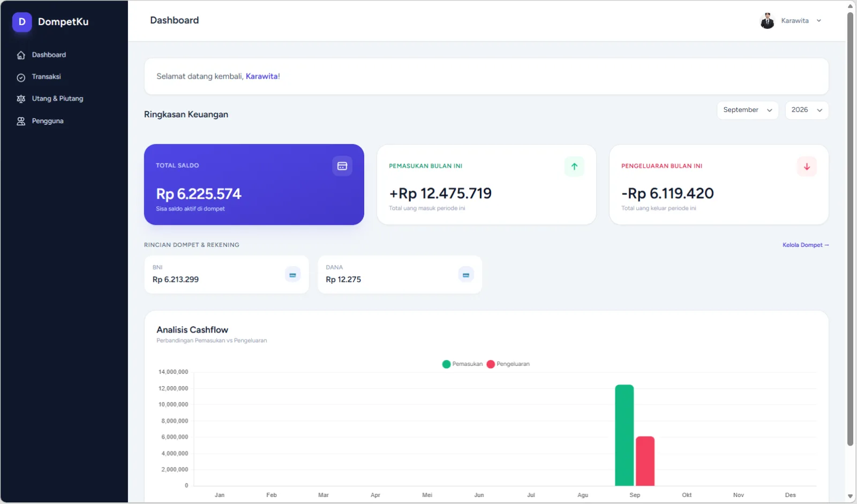Image resolution: width=857 pixels, height=504 pixels.
Task: Click the BNI Rp 6.213.299 balance
Action: click(176, 280)
